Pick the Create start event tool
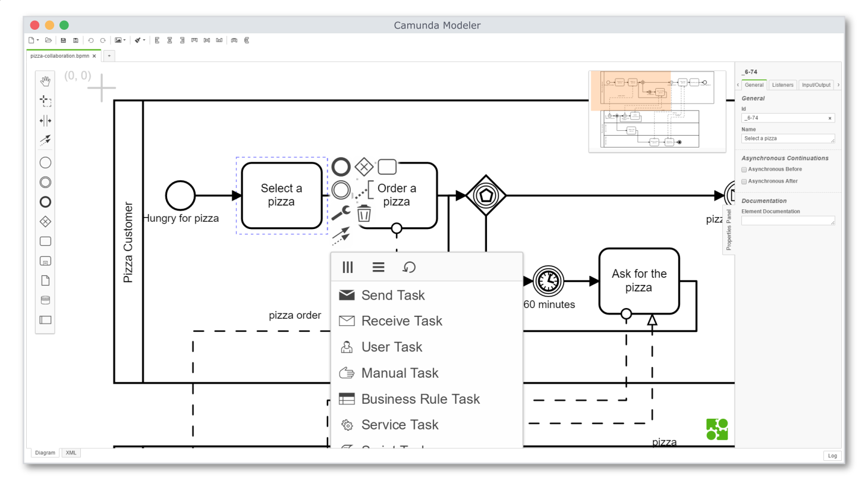Screen dimensions: 868x480 coord(45,162)
